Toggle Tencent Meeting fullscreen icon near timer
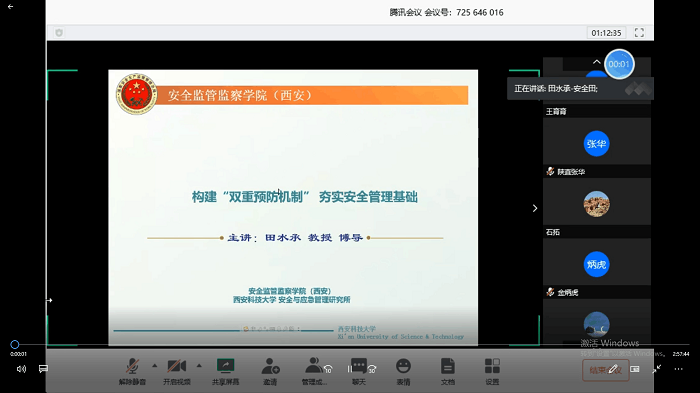The image size is (700, 393). [x=639, y=33]
